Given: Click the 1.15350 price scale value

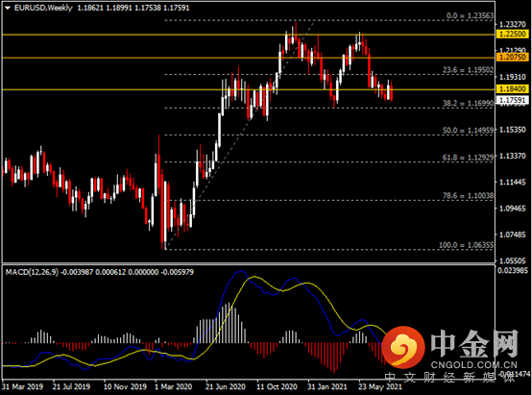Looking at the screenshot, I should (513, 130).
